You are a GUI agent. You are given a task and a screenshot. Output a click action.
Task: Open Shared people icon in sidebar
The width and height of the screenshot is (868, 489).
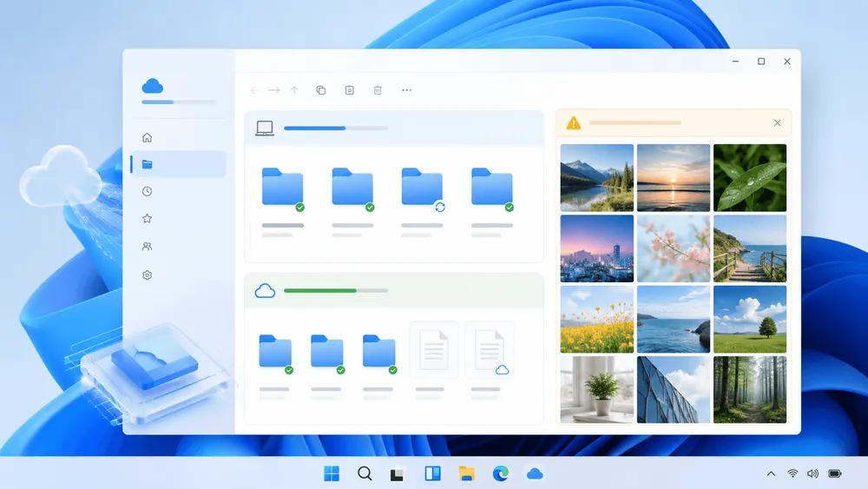point(147,246)
